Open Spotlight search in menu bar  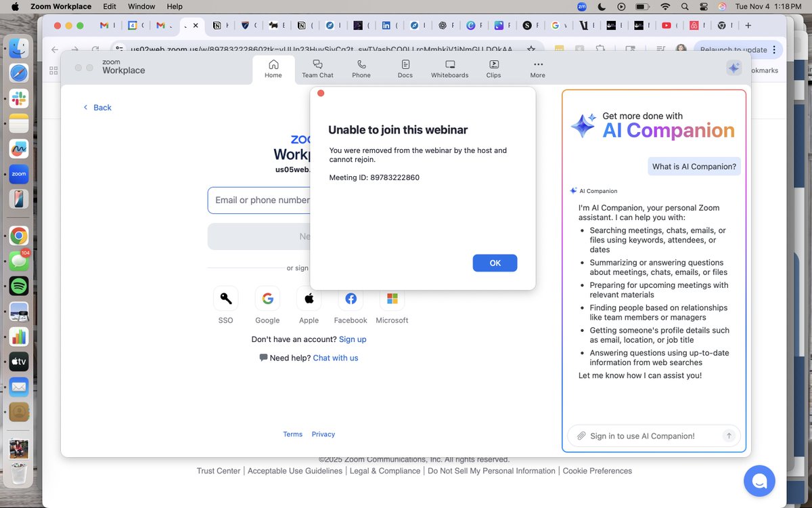tap(685, 6)
